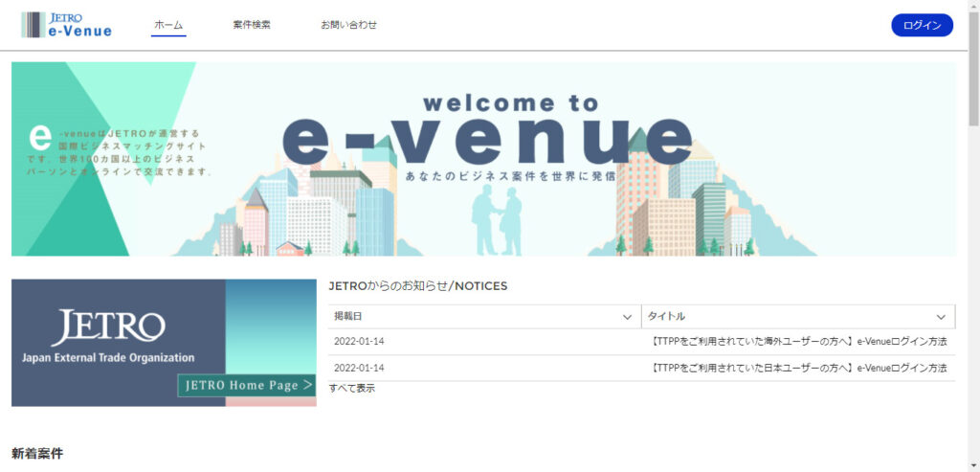The image size is (980, 472).
Task: Expand the タイトル column dropdown arrow
Action: [941, 317]
